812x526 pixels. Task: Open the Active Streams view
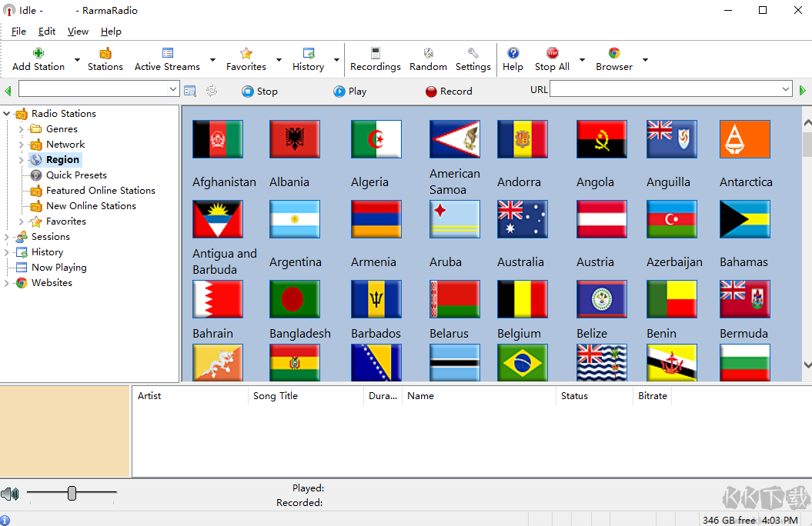(167, 53)
